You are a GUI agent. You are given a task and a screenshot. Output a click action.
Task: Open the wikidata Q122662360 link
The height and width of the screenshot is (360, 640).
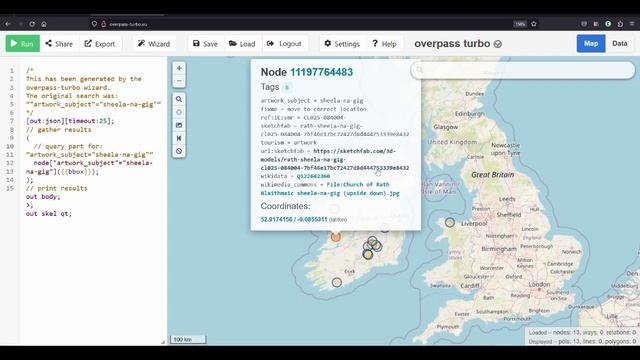(x=313, y=176)
